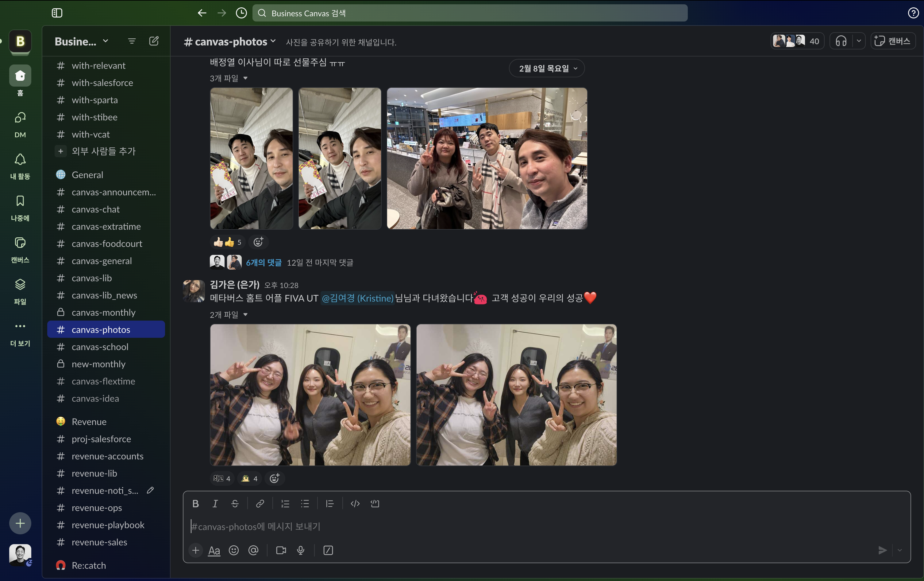Viewport: 924px width, 581px height.
Task: Open Business Canvas workspace menu
Action: click(81, 41)
